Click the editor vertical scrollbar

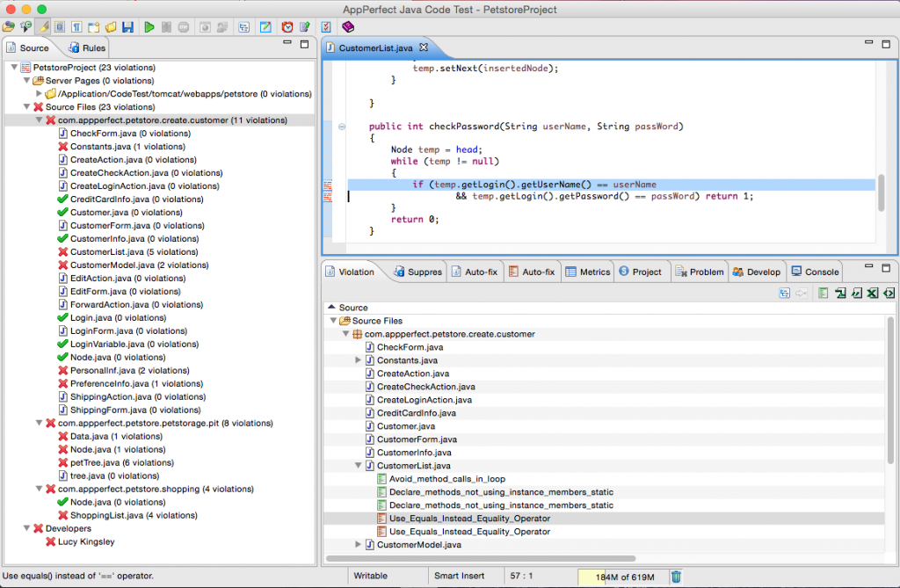click(881, 192)
